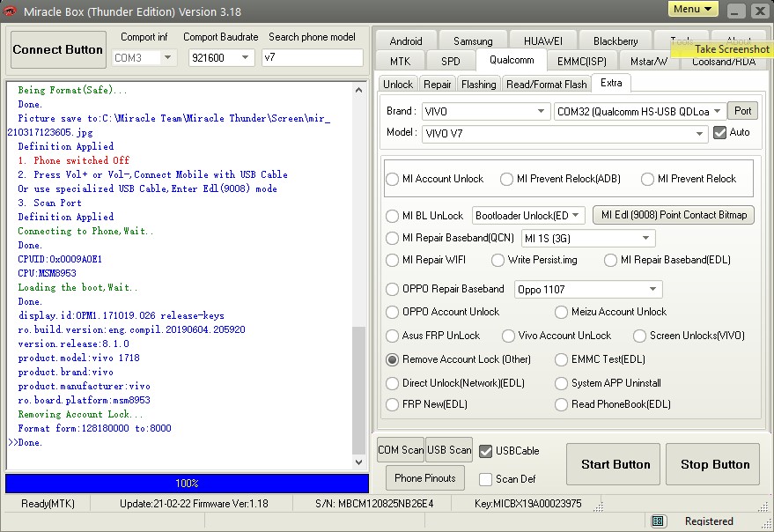Click the Search phone model field

click(312, 57)
